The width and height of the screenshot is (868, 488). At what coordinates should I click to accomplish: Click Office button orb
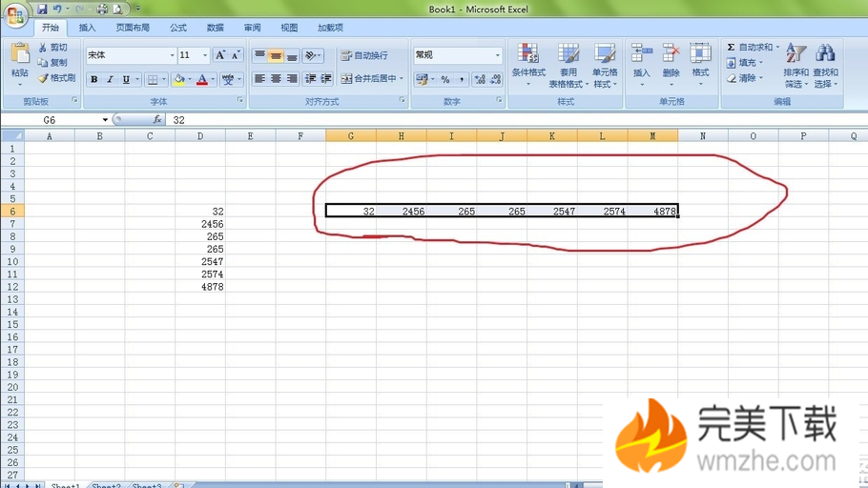pos(15,14)
